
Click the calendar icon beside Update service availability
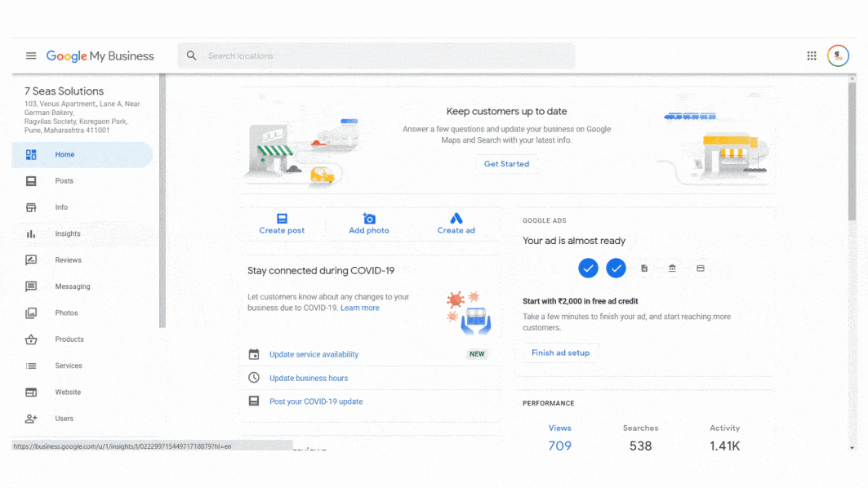(x=253, y=354)
